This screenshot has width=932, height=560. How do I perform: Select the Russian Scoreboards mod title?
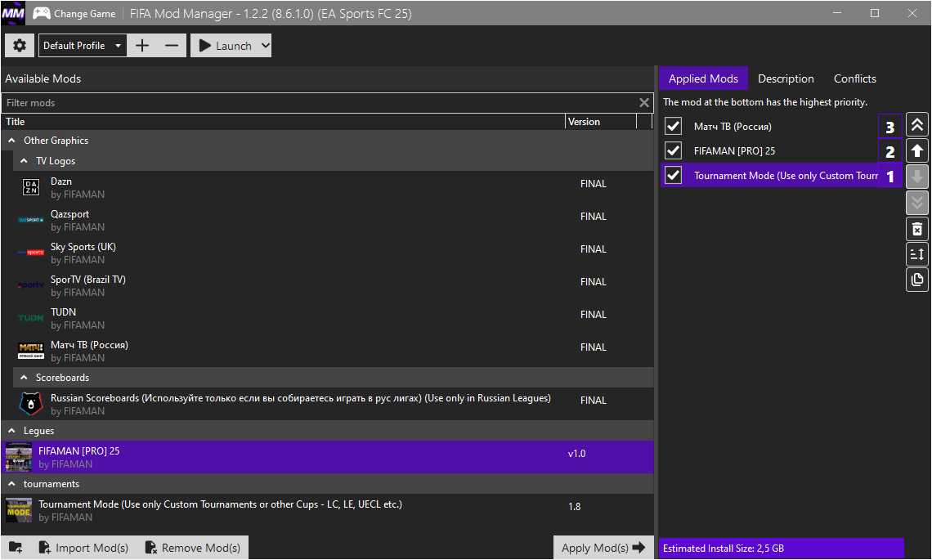tap(301, 398)
